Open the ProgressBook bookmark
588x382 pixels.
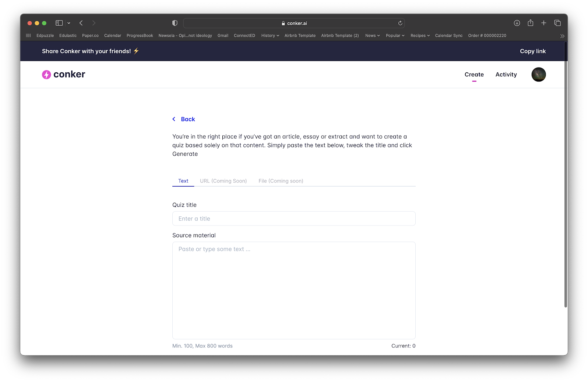pyautogui.click(x=140, y=36)
